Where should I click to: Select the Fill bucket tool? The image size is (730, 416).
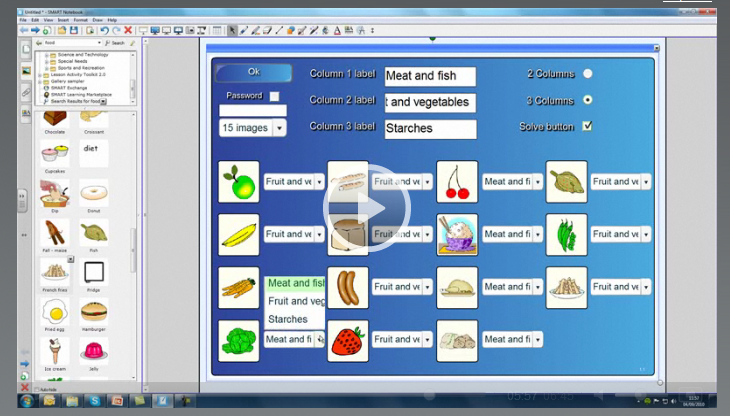pos(325,31)
